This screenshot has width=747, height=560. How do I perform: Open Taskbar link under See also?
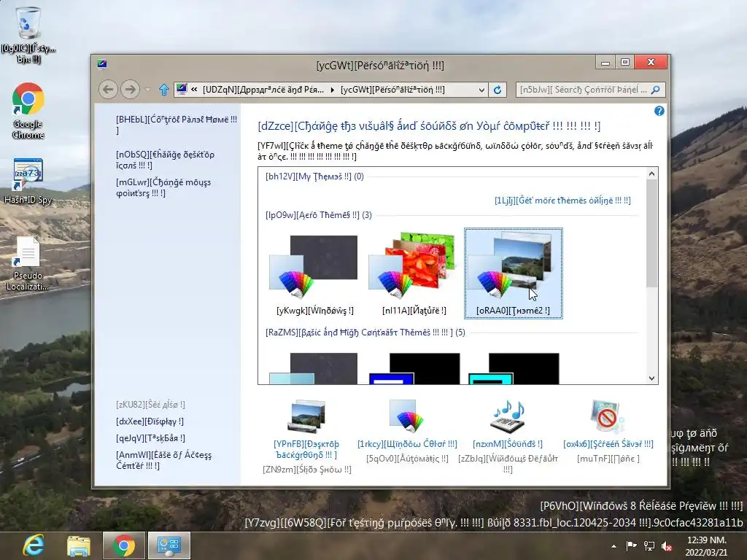tap(150, 438)
